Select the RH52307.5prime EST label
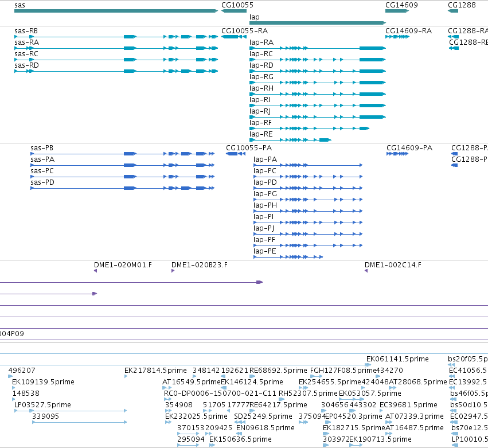 point(308,394)
